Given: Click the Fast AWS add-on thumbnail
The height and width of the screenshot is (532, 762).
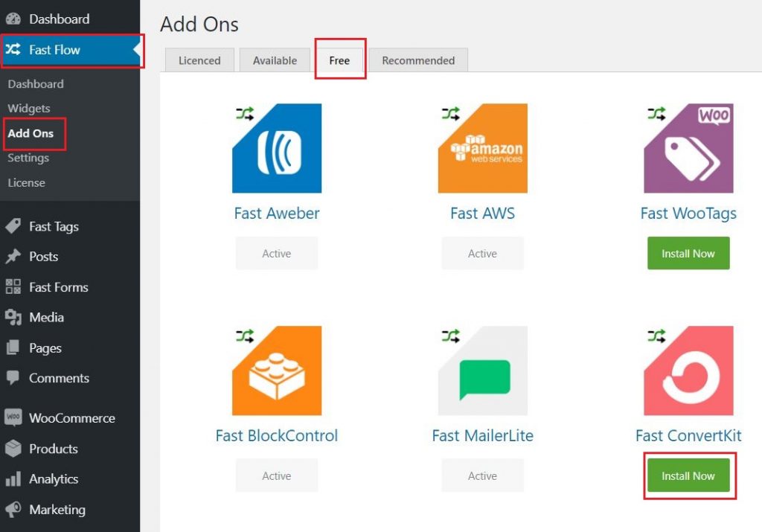Looking at the screenshot, I should [x=482, y=148].
